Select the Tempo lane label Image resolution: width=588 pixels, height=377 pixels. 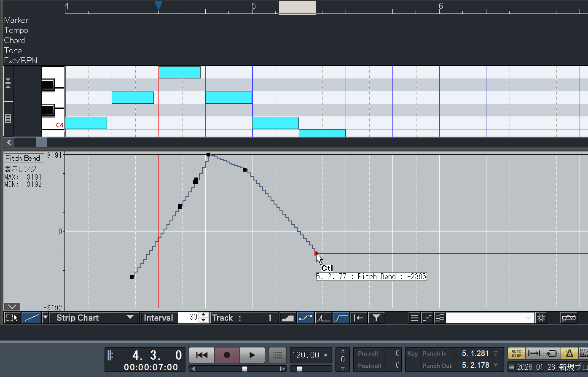(16, 30)
